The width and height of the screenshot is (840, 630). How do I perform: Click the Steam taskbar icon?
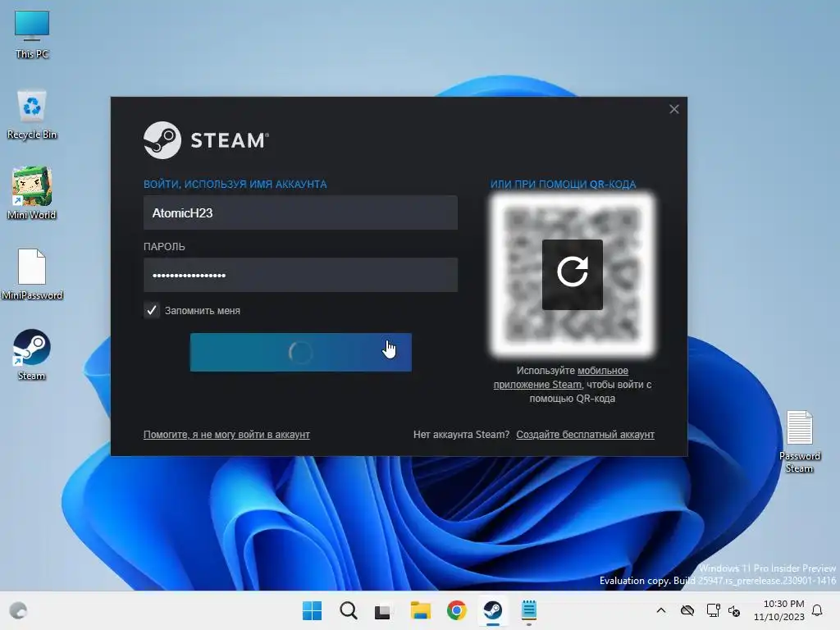(492, 610)
